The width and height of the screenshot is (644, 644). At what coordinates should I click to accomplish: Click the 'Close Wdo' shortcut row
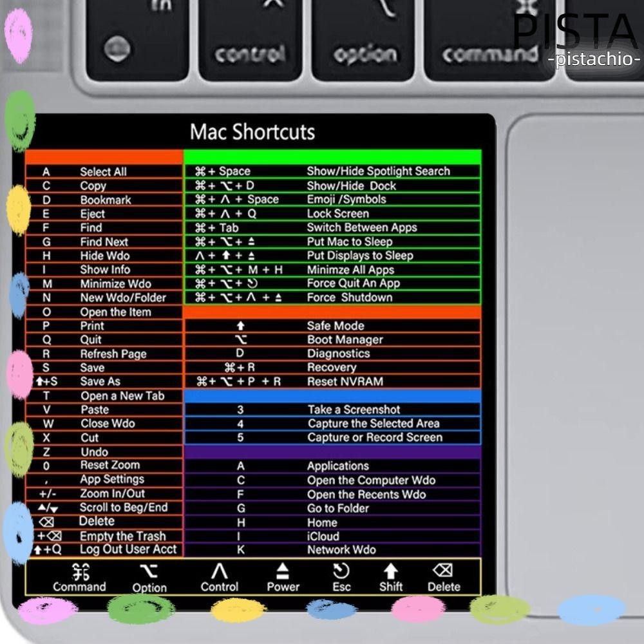(104, 424)
